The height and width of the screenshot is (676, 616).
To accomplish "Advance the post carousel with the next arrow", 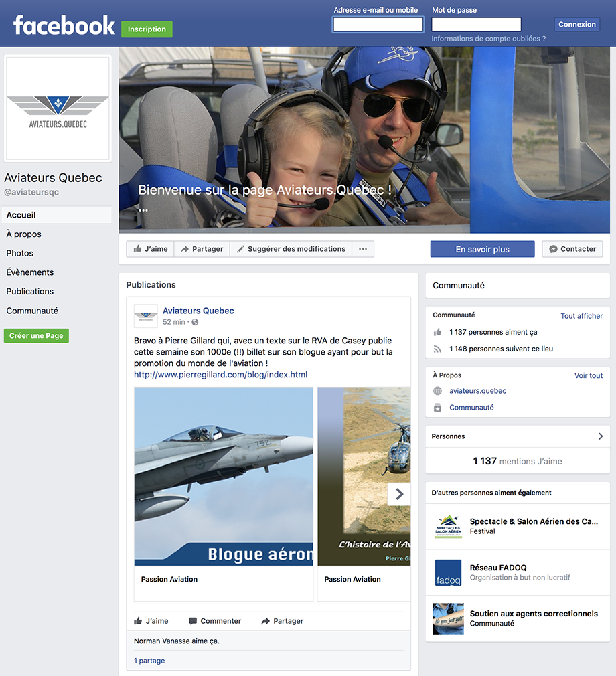I will point(399,494).
